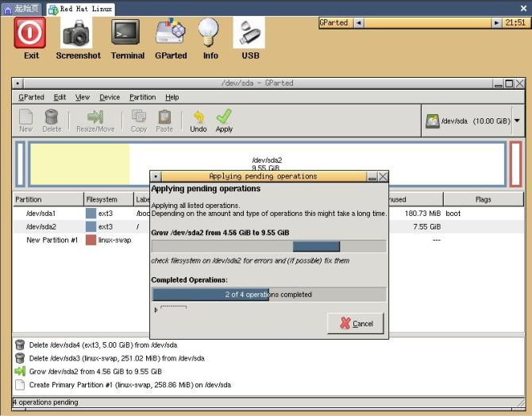Viewport: 532px width, 416px height.
Task: Click 'Grow /dev/sda2 from 4.56 GiB' pending list text
Action: (x=95, y=372)
